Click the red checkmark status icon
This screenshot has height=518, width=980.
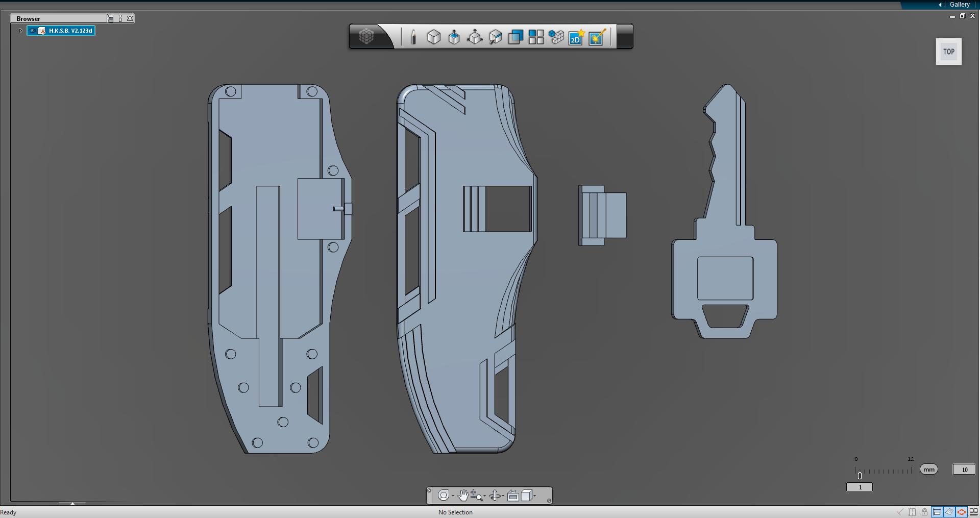[900, 512]
